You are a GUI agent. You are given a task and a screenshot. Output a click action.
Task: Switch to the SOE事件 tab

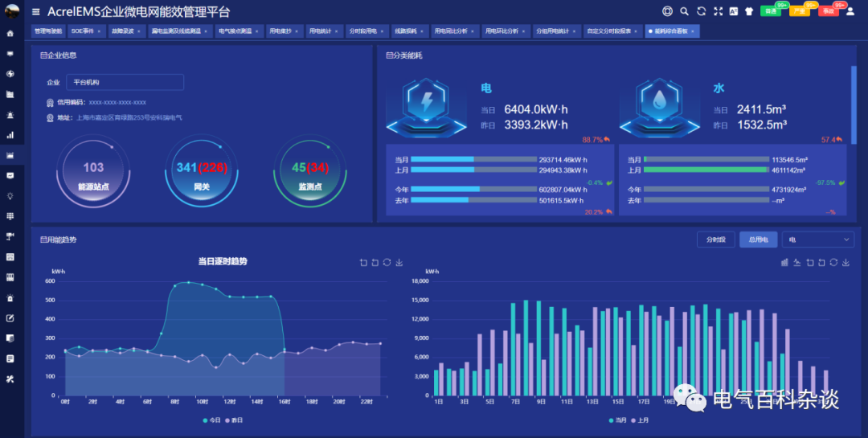[86, 31]
